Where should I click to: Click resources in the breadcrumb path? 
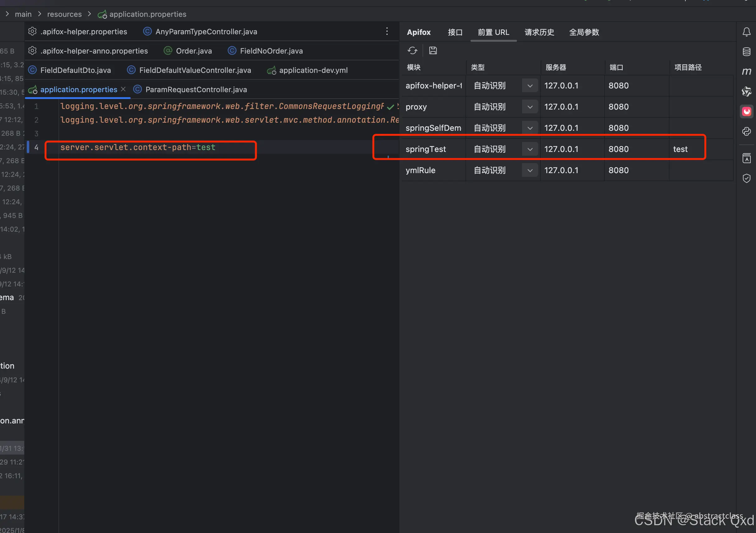(64, 14)
